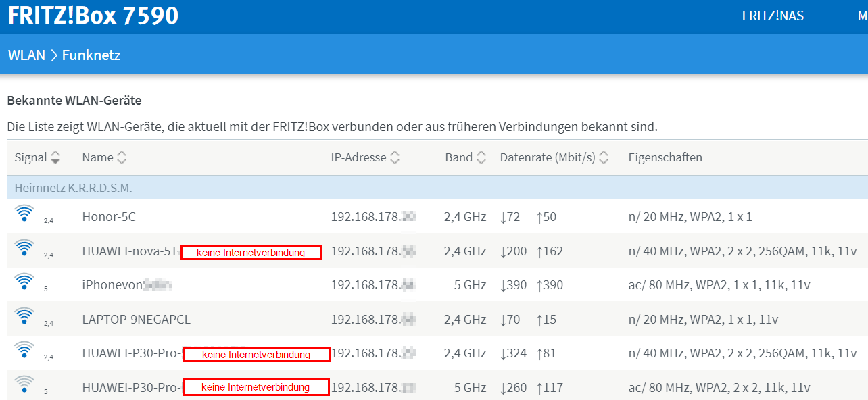Click the download rate ↓72
868x400 pixels.
point(510,217)
